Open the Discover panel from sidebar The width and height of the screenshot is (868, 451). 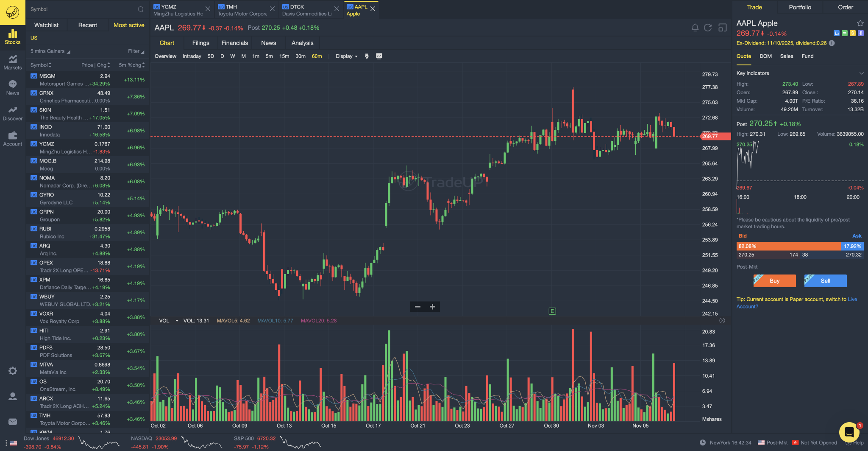12,113
